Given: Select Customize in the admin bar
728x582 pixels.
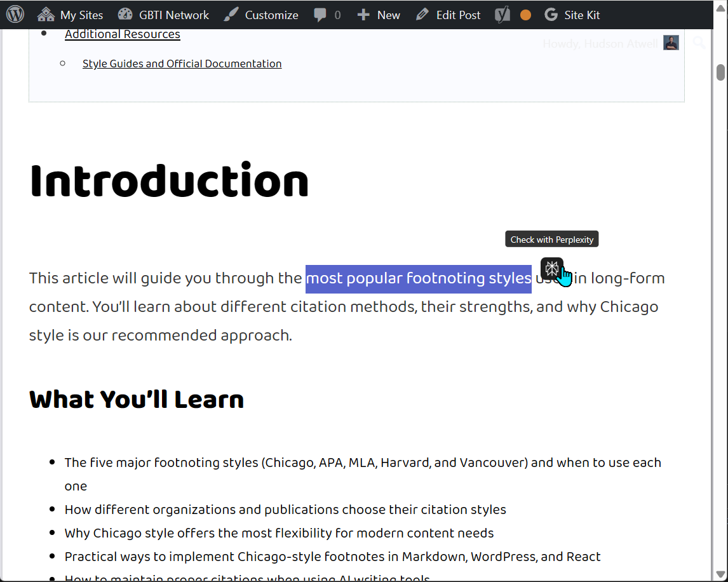Looking at the screenshot, I should point(271,14).
